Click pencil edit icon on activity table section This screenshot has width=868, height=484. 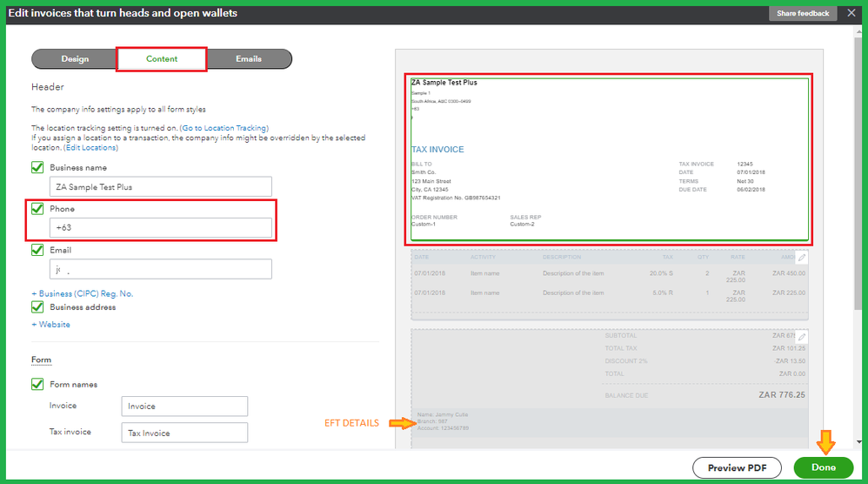tap(802, 258)
